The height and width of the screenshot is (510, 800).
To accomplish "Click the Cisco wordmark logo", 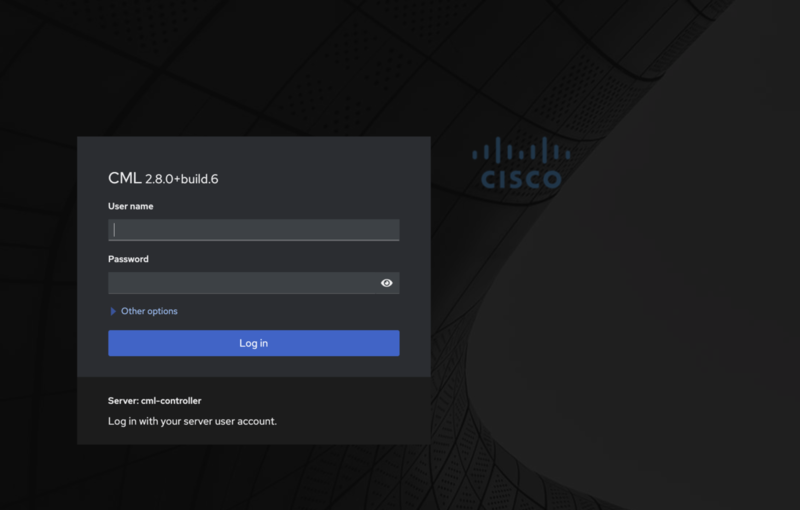I will pos(521,179).
